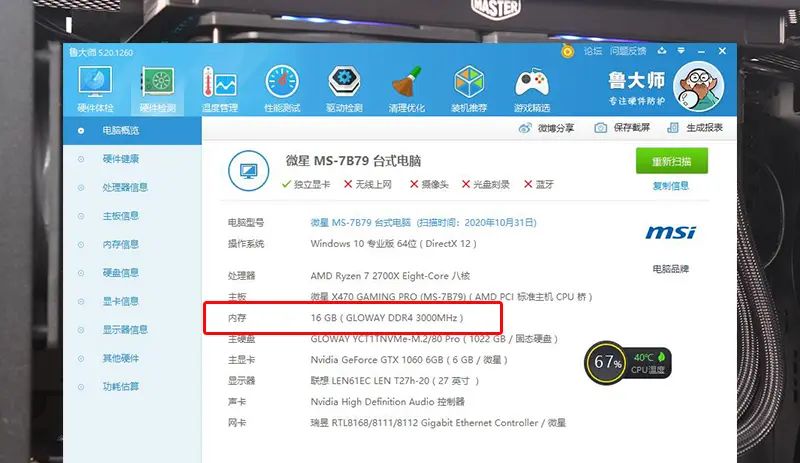800x463 pixels.
Task: Minimize the 鲁大师 window
Action: click(x=702, y=51)
